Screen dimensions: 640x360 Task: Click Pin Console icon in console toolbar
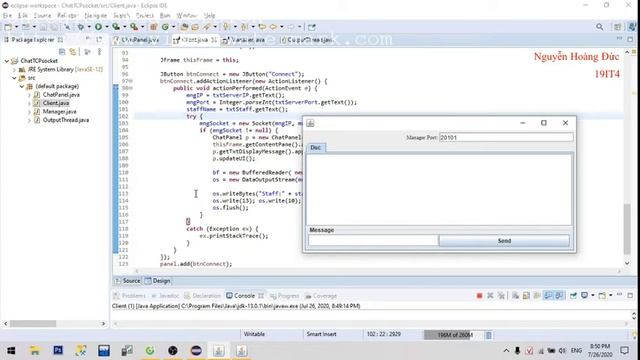[x=573, y=296]
